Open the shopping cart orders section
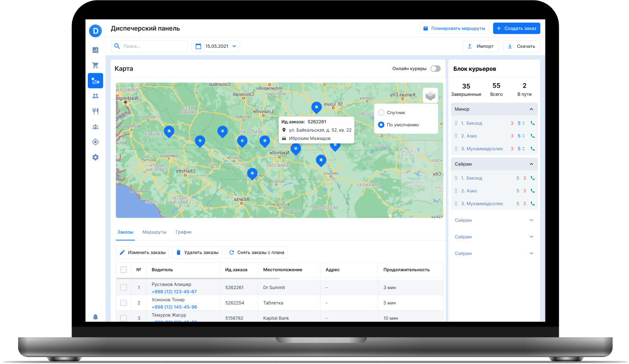Viewport: 629px width, 364px height. pyautogui.click(x=95, y=65)
